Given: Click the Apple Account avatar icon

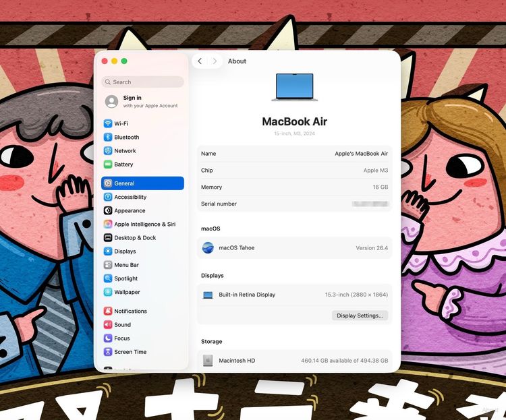Looking at the screenshot, I should (111, 102).
